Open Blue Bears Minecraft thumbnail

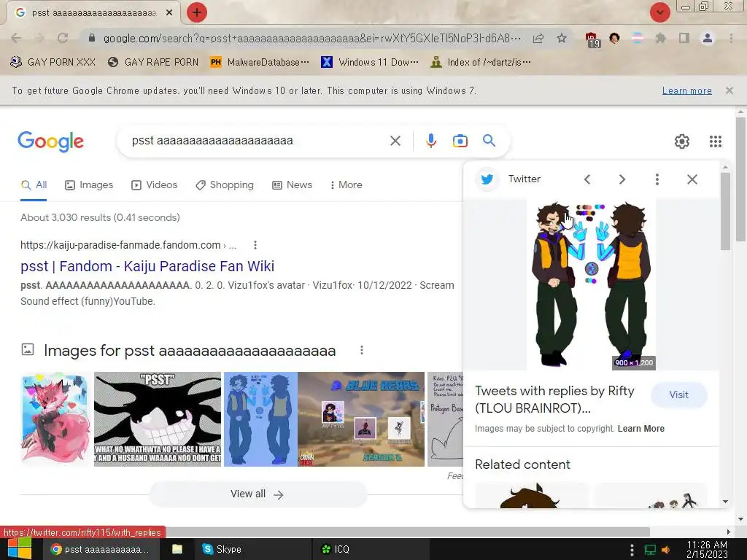(x=360, y=419)
